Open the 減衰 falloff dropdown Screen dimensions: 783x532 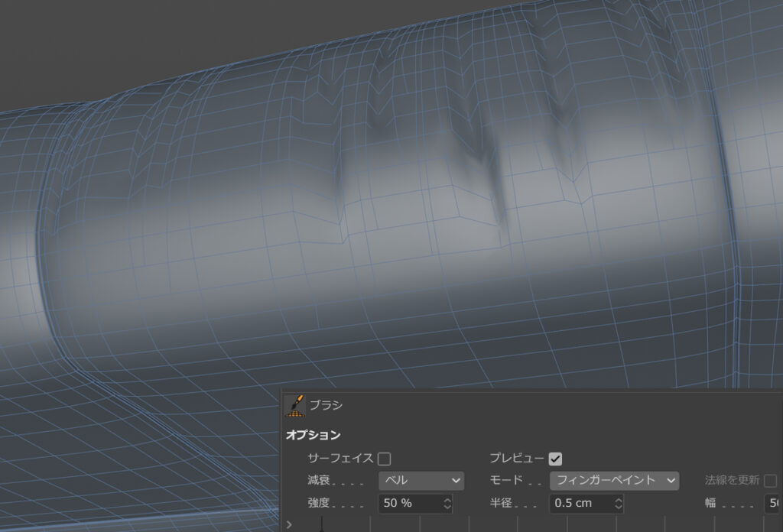click(x=421, y=481)
